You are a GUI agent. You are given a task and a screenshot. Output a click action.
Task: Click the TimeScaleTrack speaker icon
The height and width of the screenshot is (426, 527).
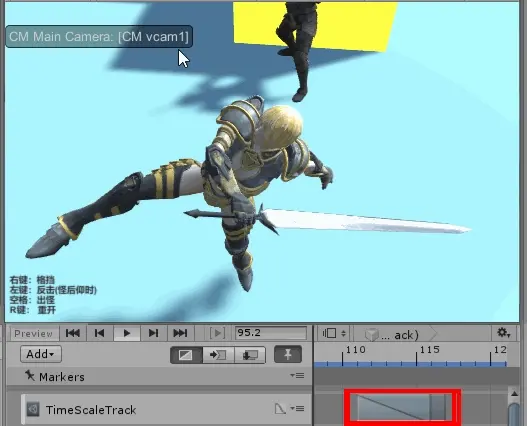coord(33,409)
